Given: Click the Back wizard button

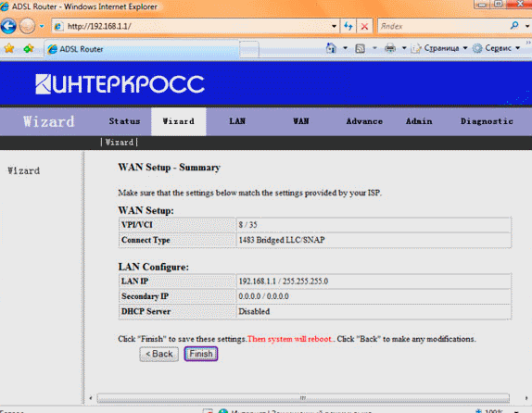Looking at the screenshot, I should pyautogui.click(x=159, y=354).
